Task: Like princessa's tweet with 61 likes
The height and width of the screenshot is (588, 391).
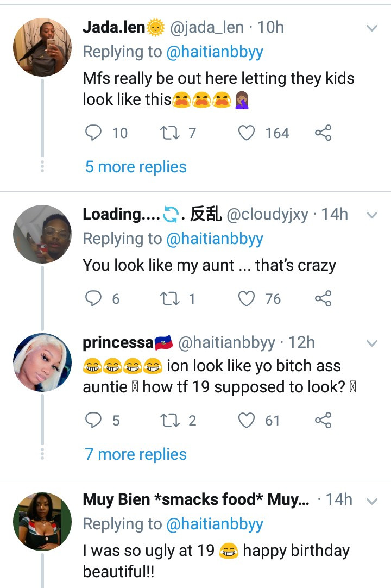Action: click(247, 420)
